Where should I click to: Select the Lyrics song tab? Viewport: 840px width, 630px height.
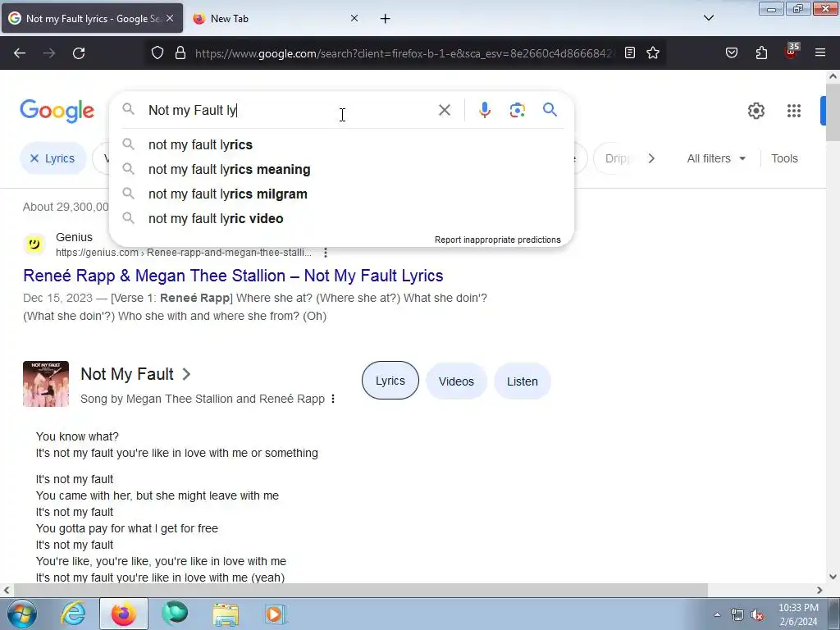(390, 381)
